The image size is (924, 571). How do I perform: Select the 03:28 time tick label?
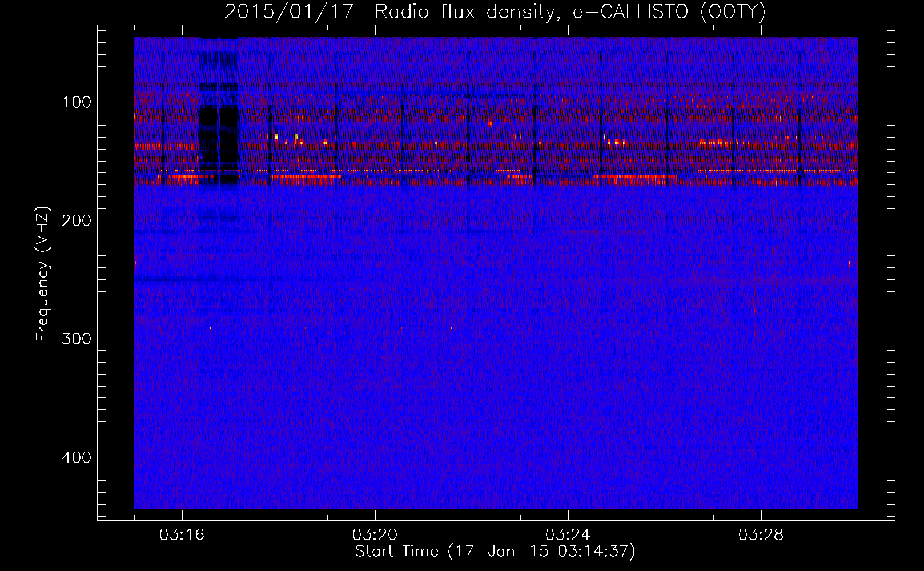coord(761,535)
